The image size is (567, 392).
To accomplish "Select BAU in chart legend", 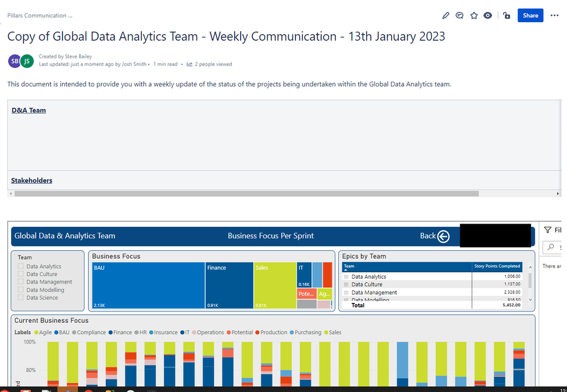I will (62, 332).
